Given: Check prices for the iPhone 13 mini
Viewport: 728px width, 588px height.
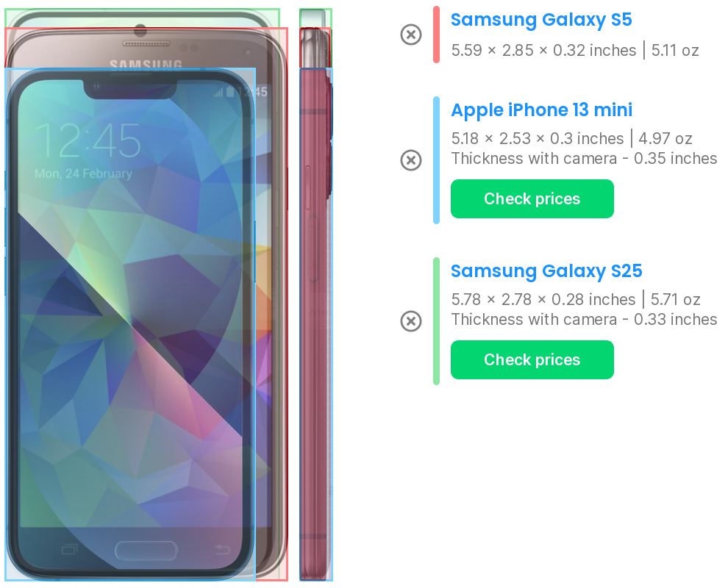Looking at the screenshot, I should (x=532, y=198).
